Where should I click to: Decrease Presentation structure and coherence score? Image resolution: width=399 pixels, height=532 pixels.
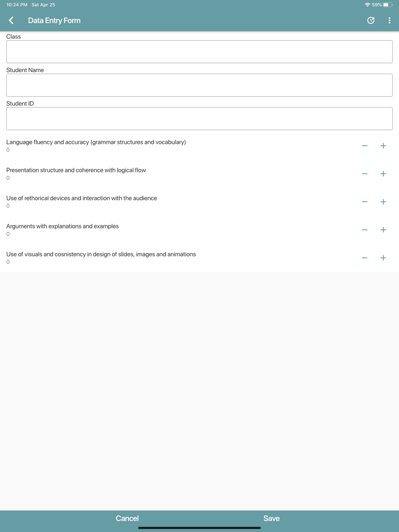364,174
